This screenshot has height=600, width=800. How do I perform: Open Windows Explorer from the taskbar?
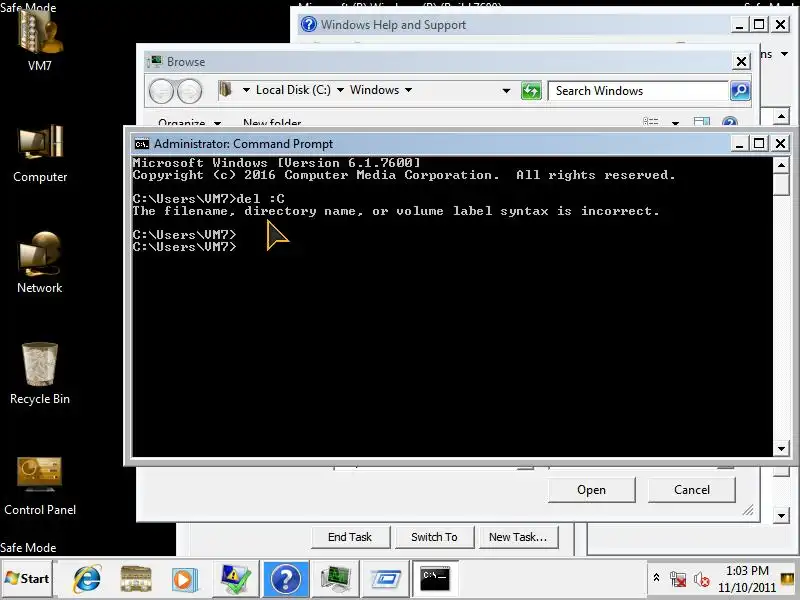pyautogui.click(x=135, y=579)
